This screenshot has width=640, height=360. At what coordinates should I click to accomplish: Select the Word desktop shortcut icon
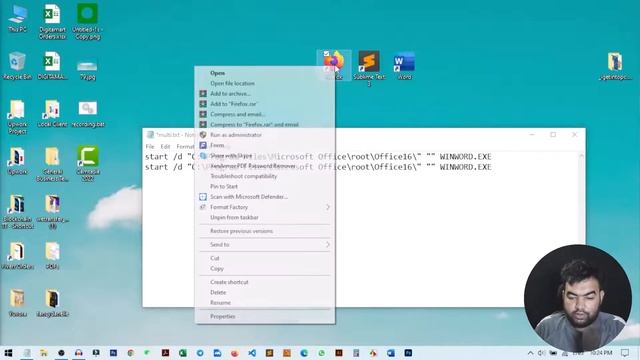click(404, 65)
